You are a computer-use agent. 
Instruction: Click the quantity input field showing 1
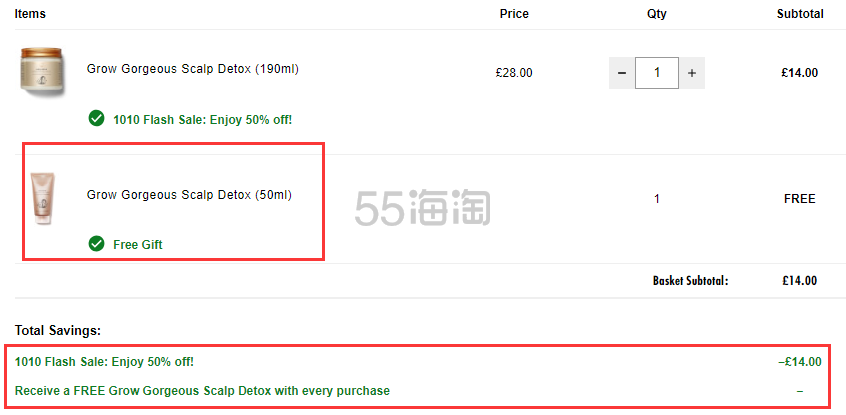(657, 73)
